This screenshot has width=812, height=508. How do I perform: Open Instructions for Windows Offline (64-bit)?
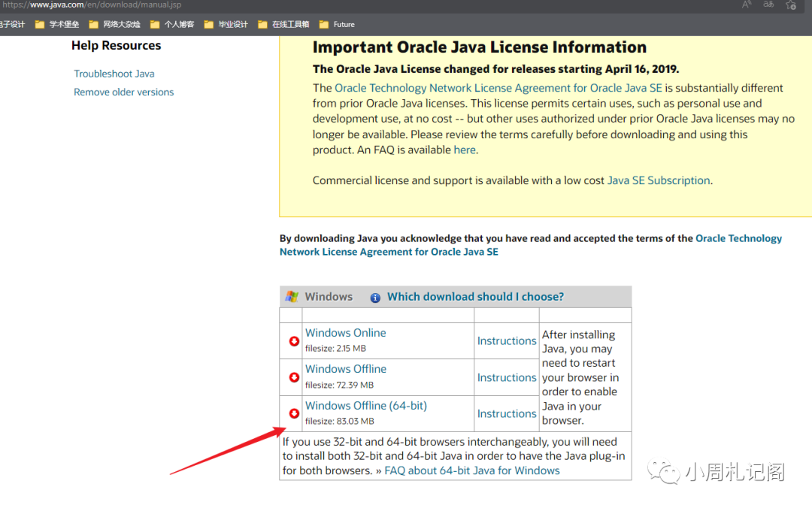tap(507, 414)
